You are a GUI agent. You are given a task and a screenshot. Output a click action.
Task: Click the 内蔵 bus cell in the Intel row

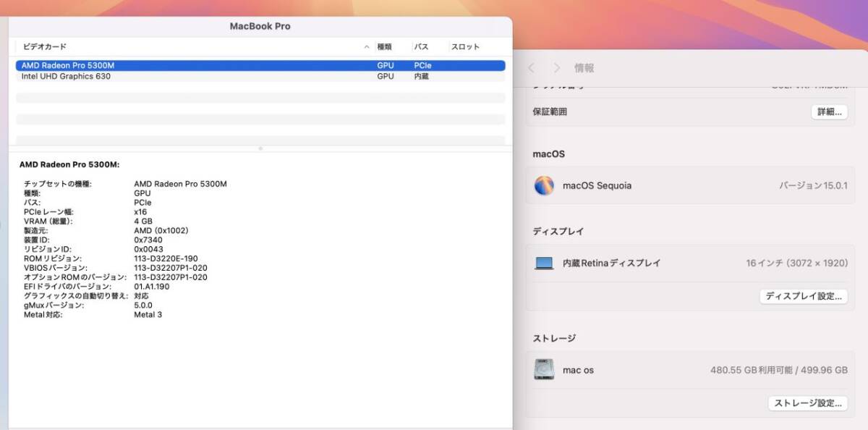tap(421, 76)
